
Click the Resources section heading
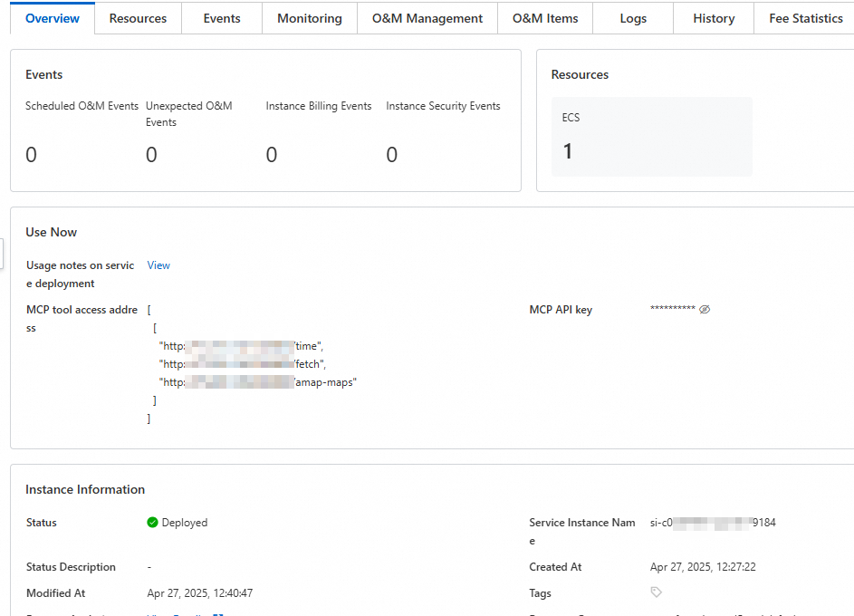pyautogui.click(x=580, y=74)
